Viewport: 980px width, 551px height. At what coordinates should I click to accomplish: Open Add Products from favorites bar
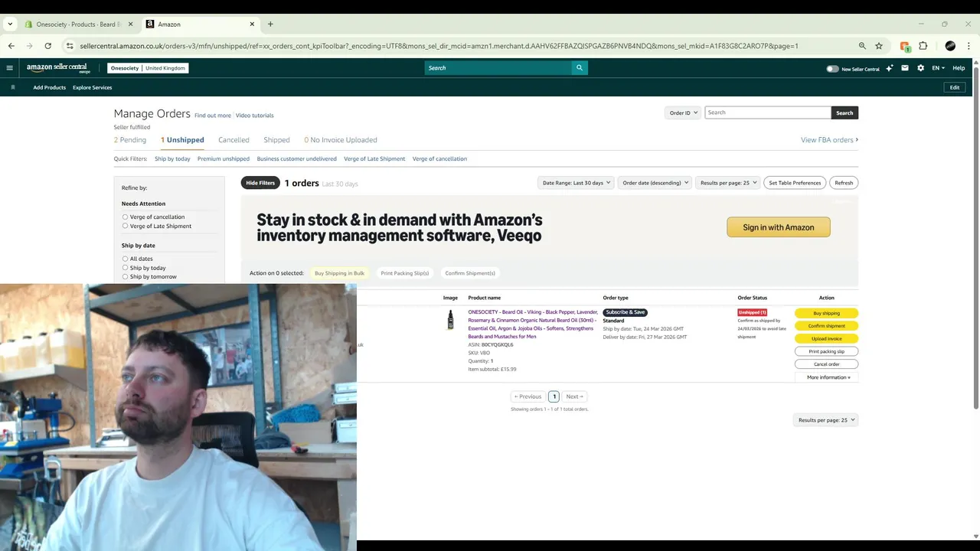[49, 87]
